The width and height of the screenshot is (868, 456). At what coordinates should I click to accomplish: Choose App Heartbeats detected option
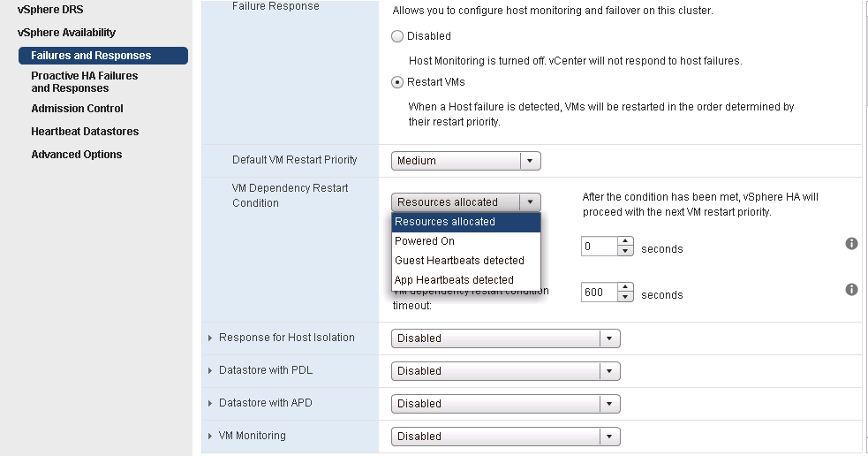[454, 280]
